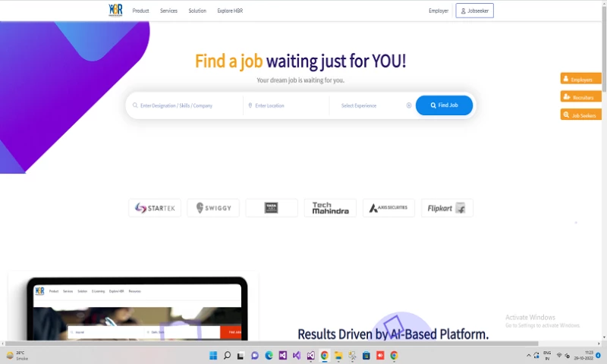Viewport: 607px width, 364px height.
Task: Click the ENG IN language indicator
Action: [547, 356]
